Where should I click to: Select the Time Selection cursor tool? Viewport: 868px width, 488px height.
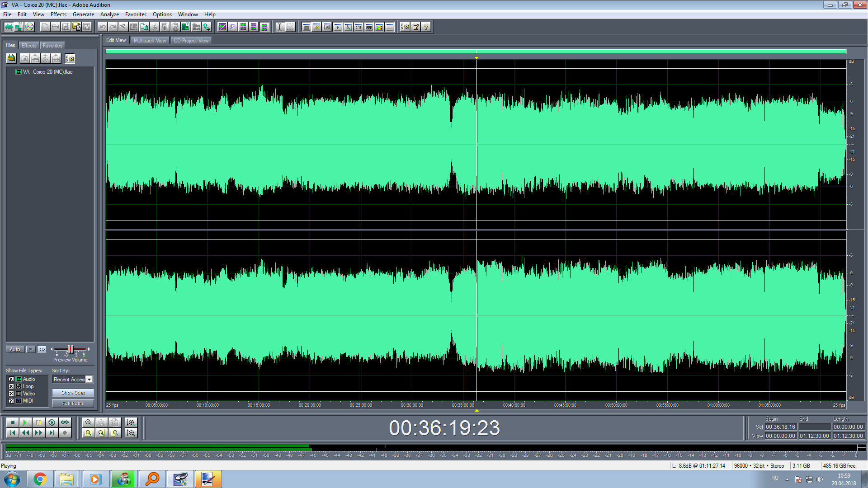(279, 27)
